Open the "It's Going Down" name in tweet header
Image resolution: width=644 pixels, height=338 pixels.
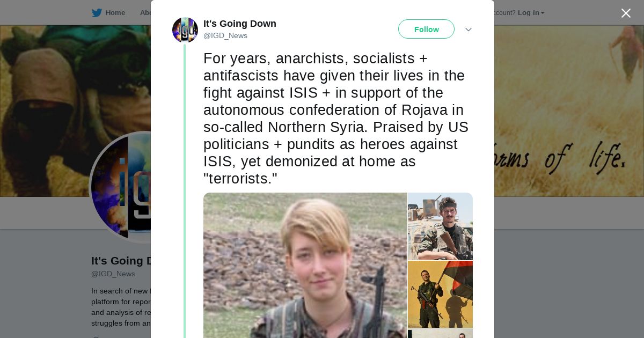[240, 24]
